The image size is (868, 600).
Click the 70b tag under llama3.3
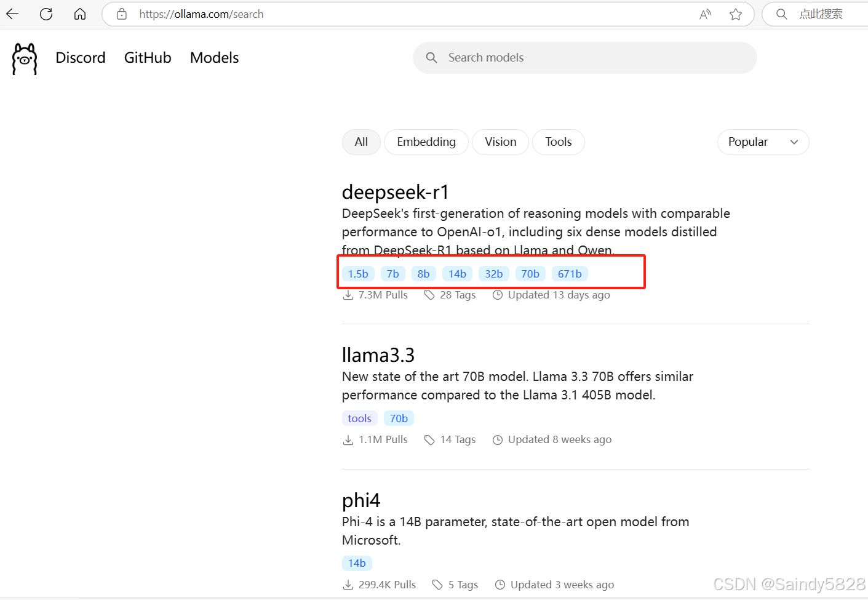(399, 418)
